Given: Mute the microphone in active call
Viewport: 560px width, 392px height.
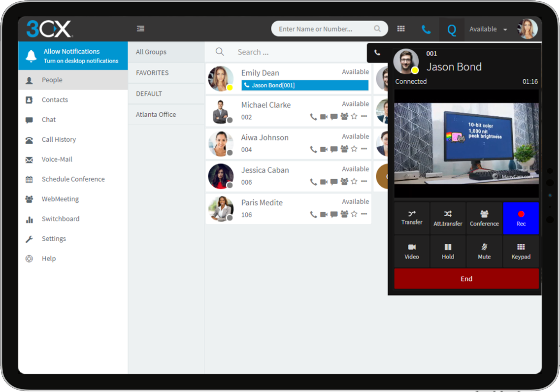Looking at the screenshot, I should pos(484,251).
